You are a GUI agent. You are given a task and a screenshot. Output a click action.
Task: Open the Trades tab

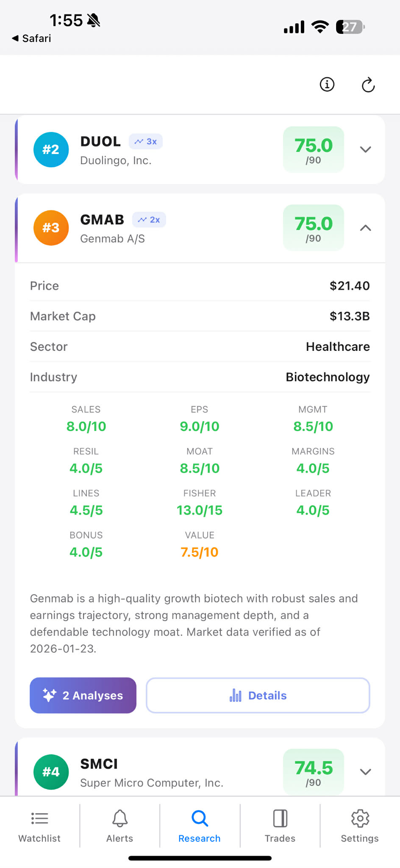click(280, 826)
